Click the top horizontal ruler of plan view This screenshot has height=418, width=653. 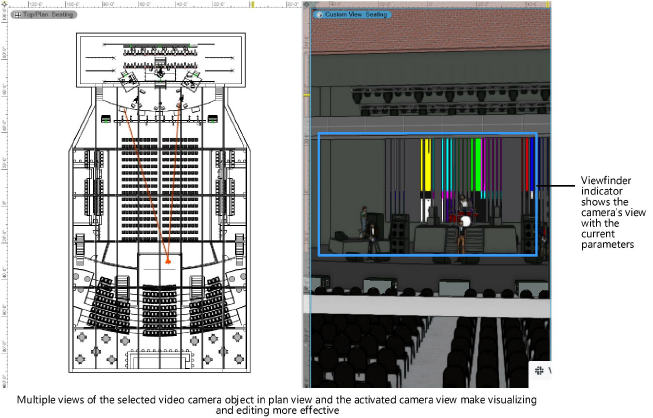click(x=150, y=5)
